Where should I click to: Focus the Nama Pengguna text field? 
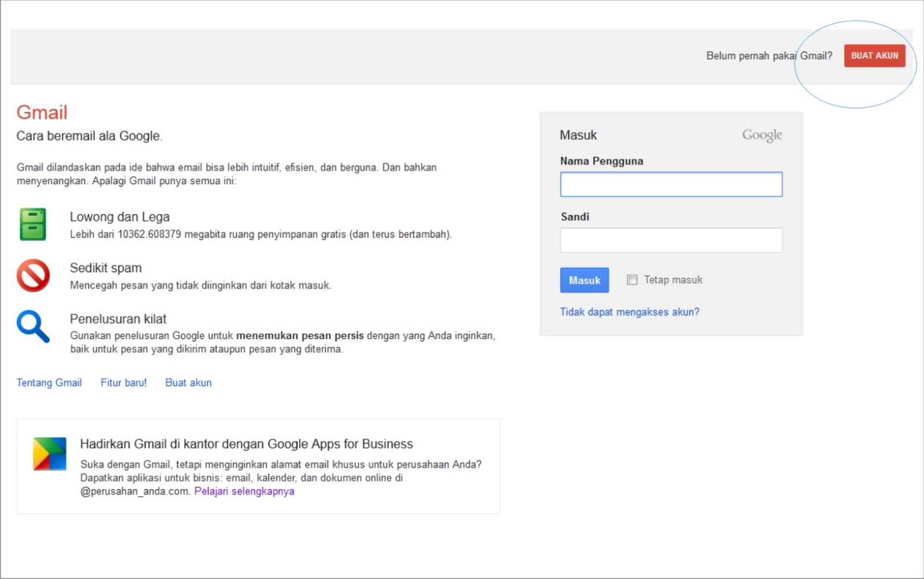(x=671, y=185)
